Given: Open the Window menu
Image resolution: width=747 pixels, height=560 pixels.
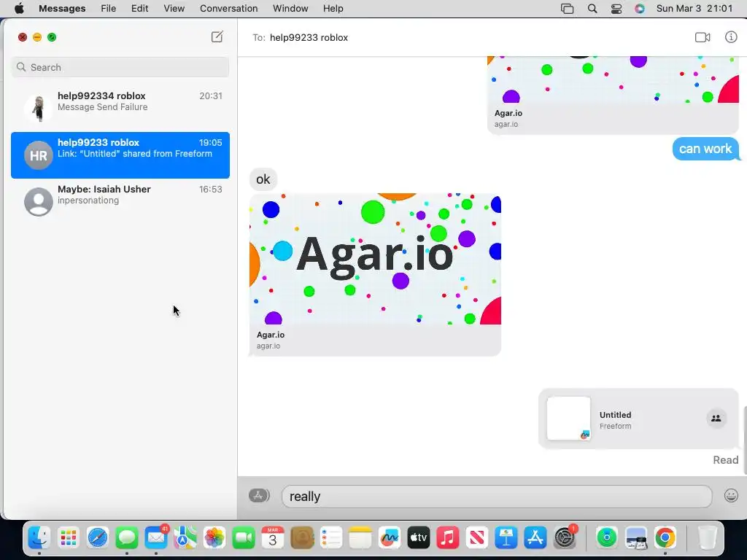Looking at the screenshot, I should [x=290, y=9].
